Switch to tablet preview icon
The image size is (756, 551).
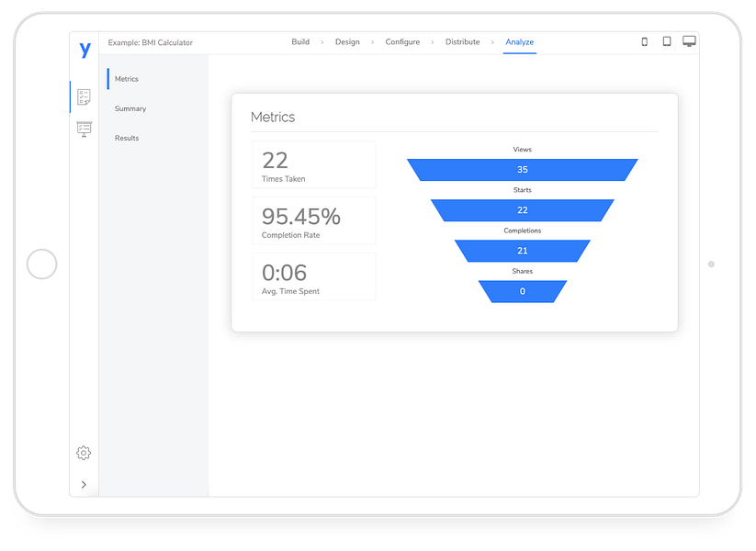click(x=667, y=41)
